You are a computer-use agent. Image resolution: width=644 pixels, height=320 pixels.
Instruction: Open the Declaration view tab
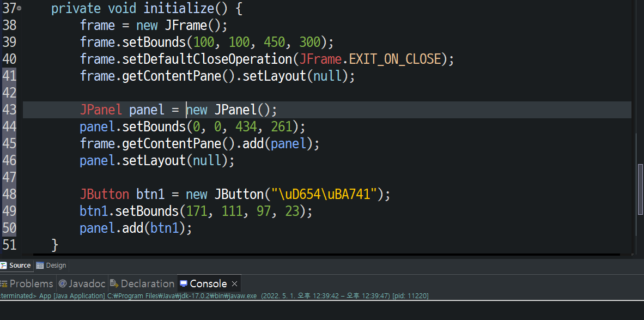142,284
